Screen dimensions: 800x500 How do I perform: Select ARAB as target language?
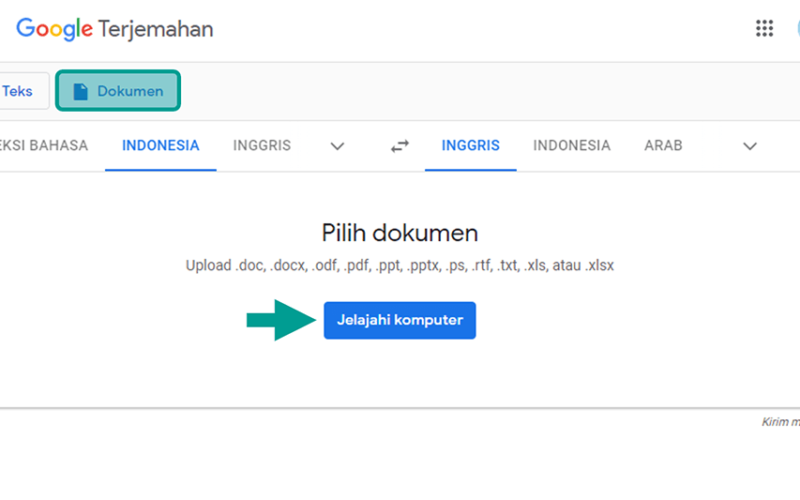(663, 146)
